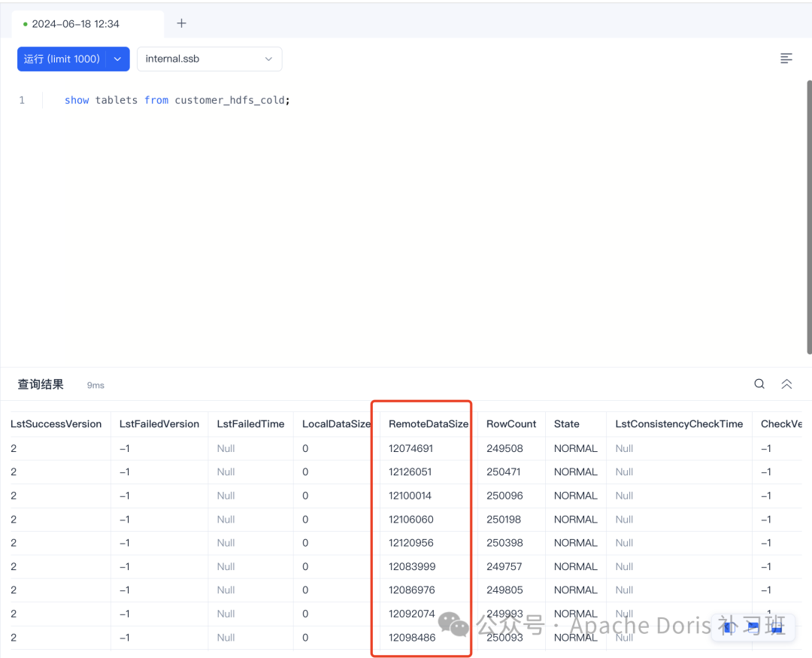Click LstFailedVersion -1 in the 12100014 row
The height and width of the screenshot is (658, 812).
click(124, 496)
